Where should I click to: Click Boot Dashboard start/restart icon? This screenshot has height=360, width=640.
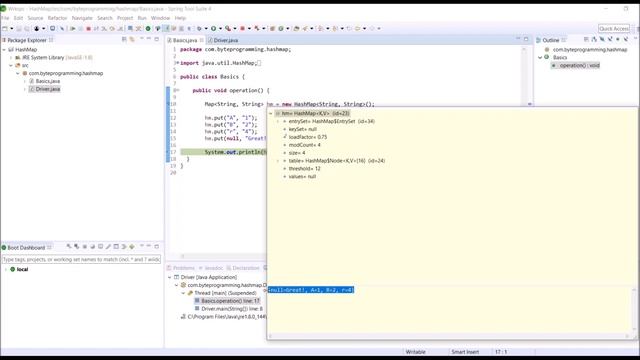(x=69, y=247)
